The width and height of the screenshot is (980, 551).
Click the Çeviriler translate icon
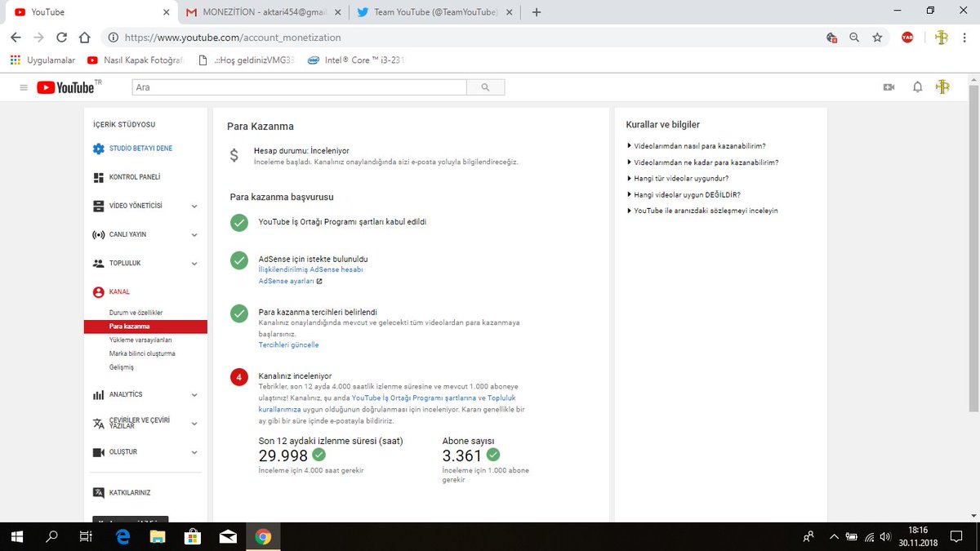[99, 424]
